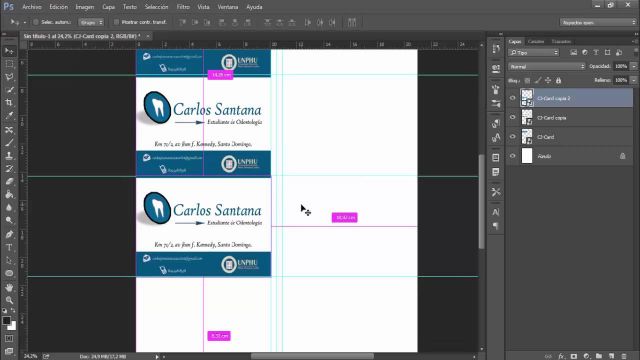Select the Path Selection tool
640x360 pixels.
pos(9,260)
